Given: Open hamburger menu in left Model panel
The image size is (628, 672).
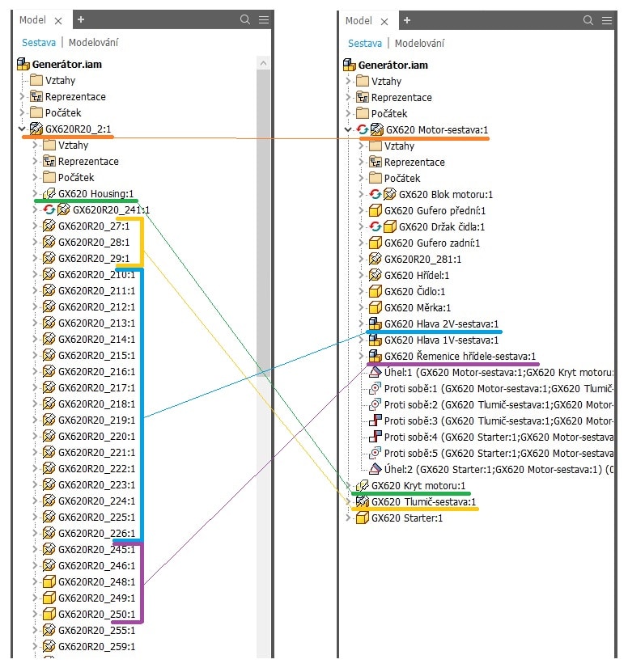Looking at the screenshot, I should click(x=264, y=19).
